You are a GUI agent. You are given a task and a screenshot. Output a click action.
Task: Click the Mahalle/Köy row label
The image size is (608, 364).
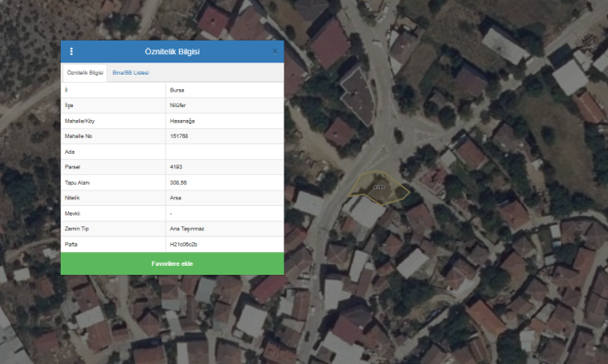[x=79, y=121]
